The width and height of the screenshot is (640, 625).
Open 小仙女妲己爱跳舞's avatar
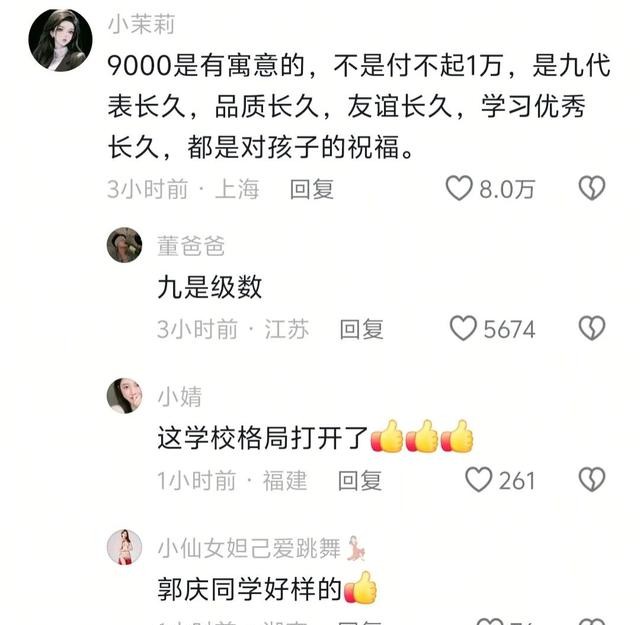tap(124, 547)
